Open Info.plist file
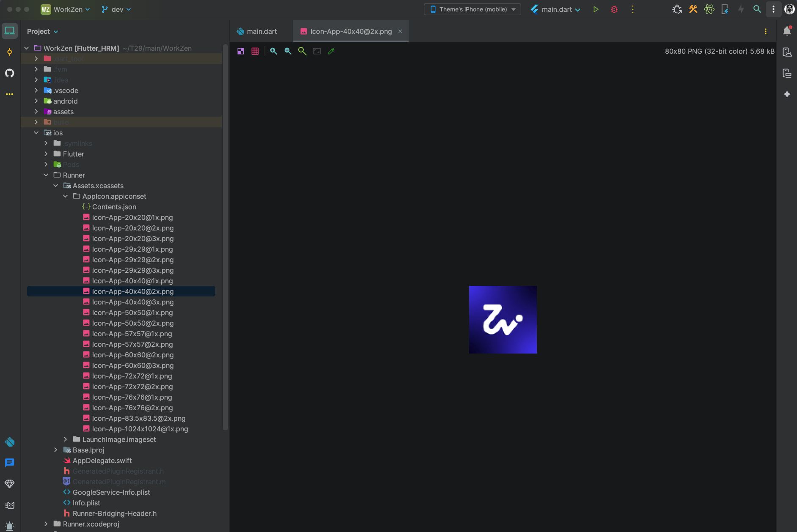 pos(86,503)
